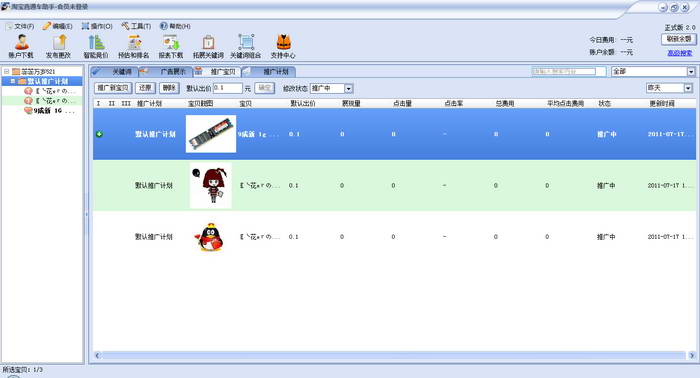700x378 pixels.
Task: Select the 关键词组合 keyword combination tool
Action: click(246, 46)
